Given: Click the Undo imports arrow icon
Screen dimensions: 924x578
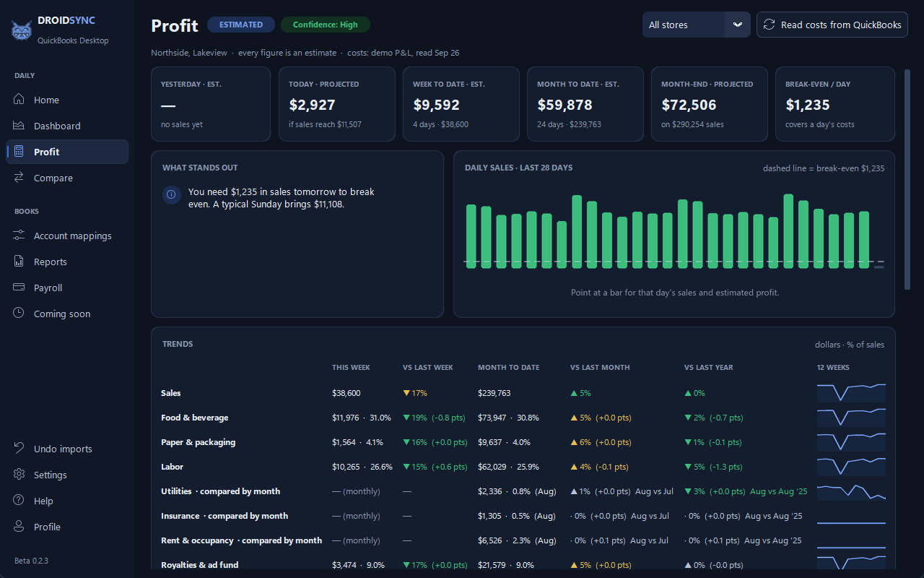Looking at the screenshot, I should 19,449.
